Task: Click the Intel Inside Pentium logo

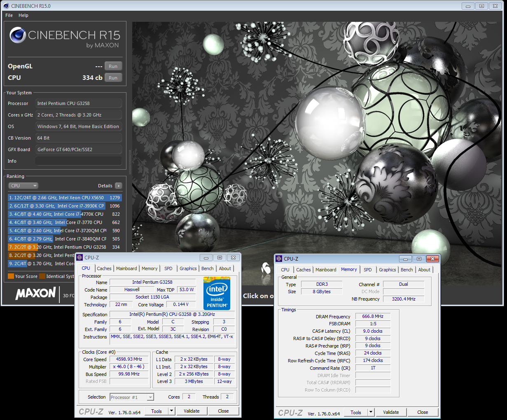Action: click(x=217, y=293)
